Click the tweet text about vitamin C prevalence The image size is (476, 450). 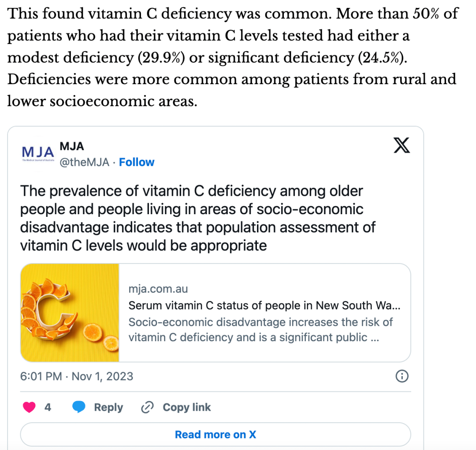[x=197, y=218]
